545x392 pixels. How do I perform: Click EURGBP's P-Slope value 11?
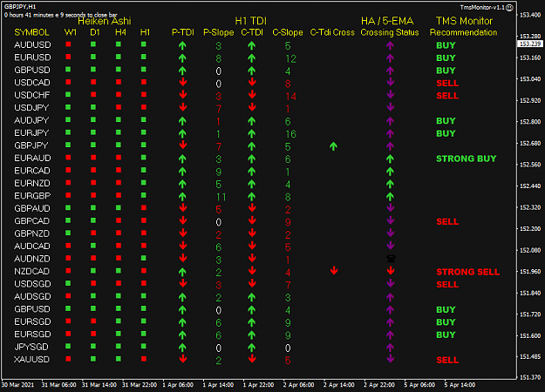(221, 197)
